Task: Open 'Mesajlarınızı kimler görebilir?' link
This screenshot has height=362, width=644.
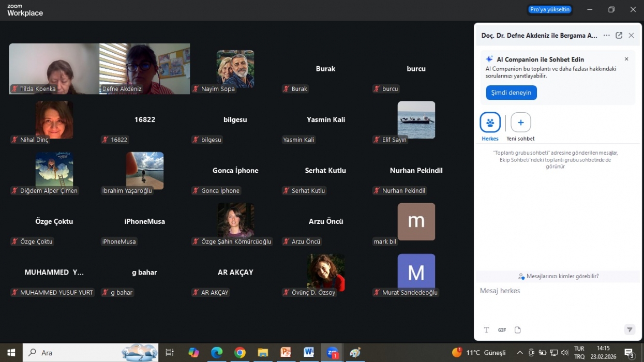Action: click(558, 276)
